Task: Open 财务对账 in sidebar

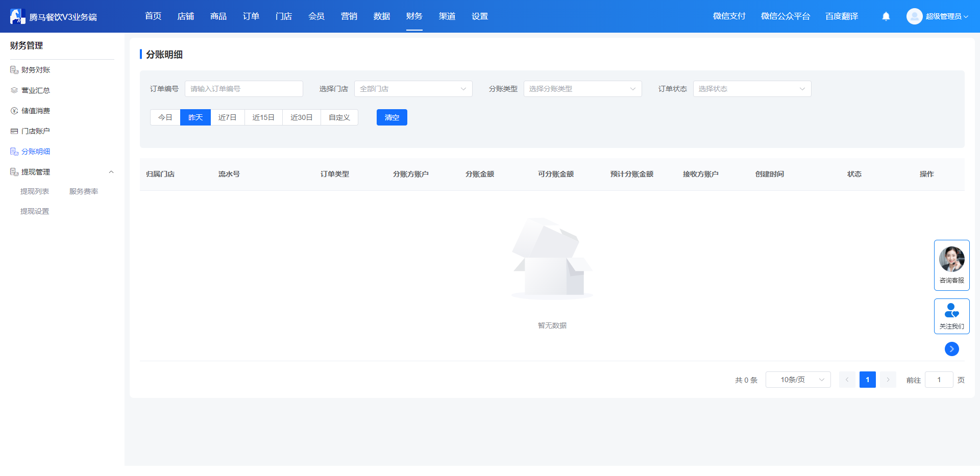Action: coord(35,70)
